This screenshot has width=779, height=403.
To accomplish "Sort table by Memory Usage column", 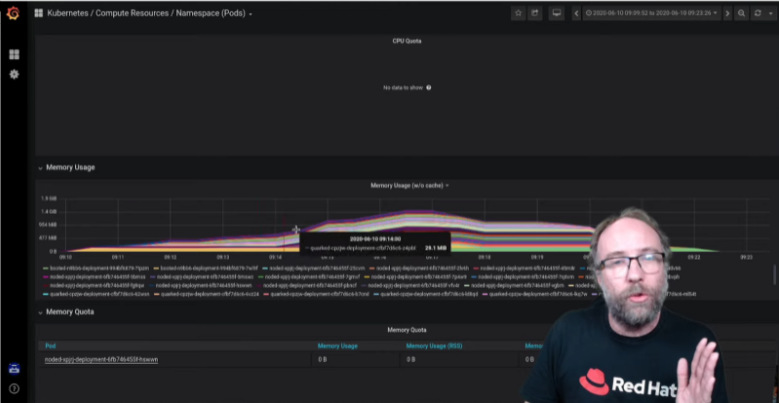I will (x=337, y=346).
